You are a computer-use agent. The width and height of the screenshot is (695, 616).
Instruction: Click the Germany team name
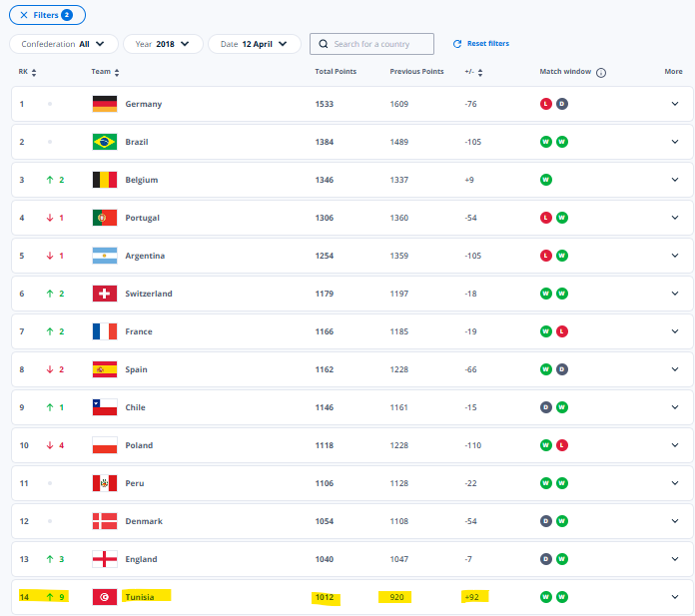point(143,104)
